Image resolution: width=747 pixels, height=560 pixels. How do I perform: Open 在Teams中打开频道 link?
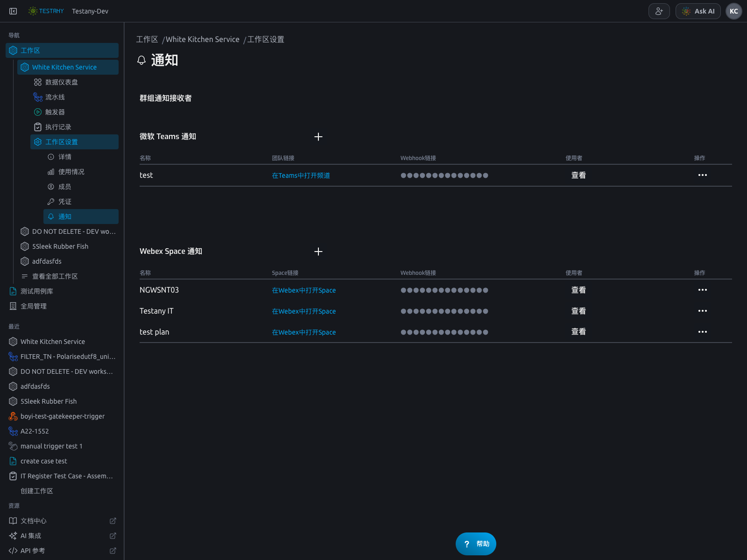pos(301,175)
